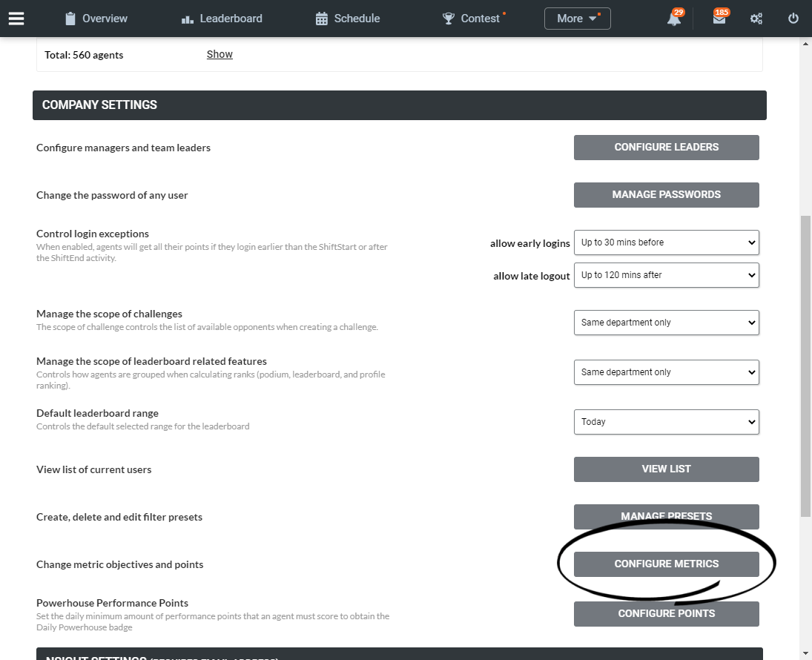Click the scrollbar up arrow
The image size is (812, 660).
(x=805, y=44)
